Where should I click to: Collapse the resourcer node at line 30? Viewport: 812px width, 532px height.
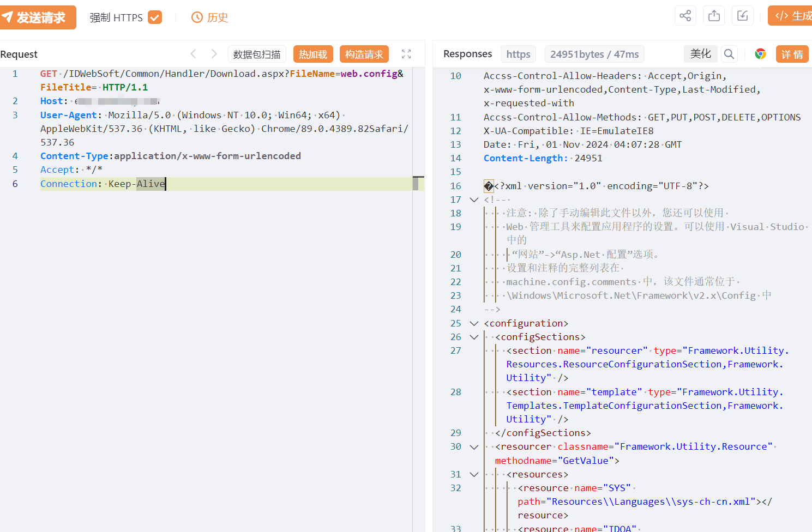click(x=474, y=446)
